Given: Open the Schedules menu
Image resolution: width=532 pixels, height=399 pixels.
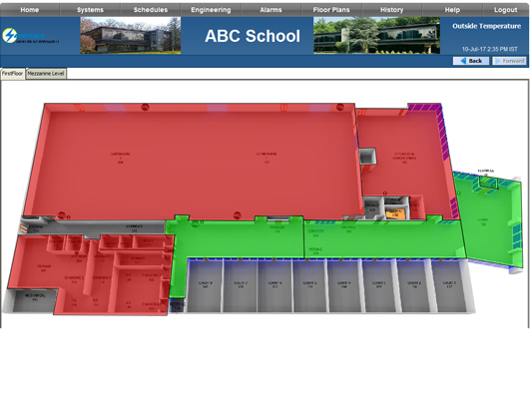Looking at the screenshot, I should [x=151, y=10].
